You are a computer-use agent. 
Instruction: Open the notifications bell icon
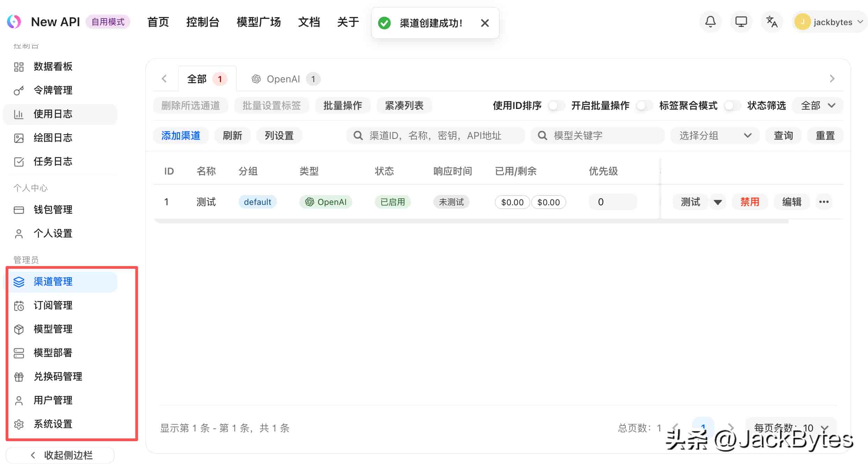[710, 22]
